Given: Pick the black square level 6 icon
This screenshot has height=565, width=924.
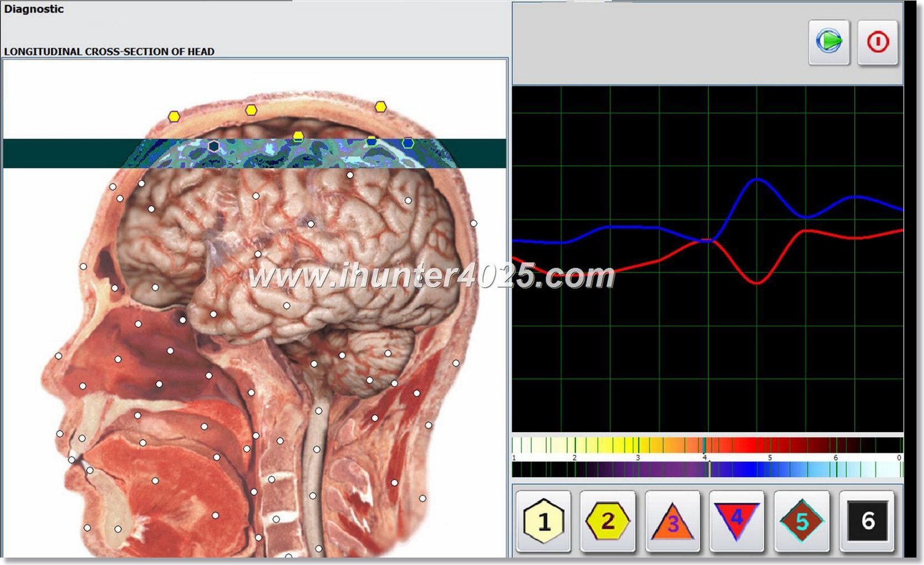Looking at the screenshot, I should [866, 521].
